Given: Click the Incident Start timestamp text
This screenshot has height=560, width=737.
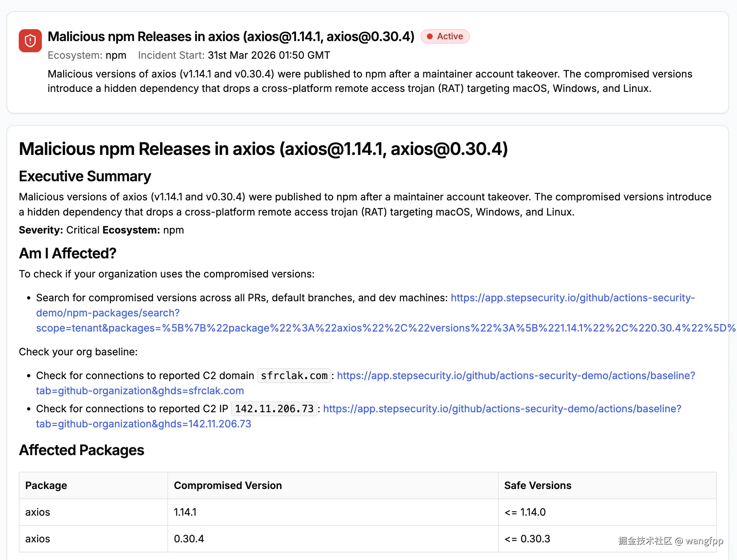Looking at the screenshot, I should click(x=269, y=55).
